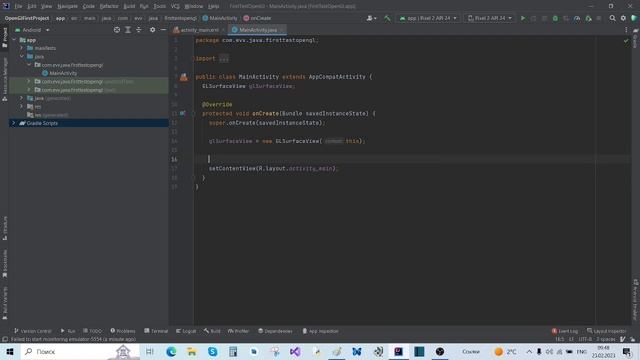This screenshot has height=360, width=640.
Task: Expand the java (generated) folder
Action: pyautogui.click(x=22, y=98)
